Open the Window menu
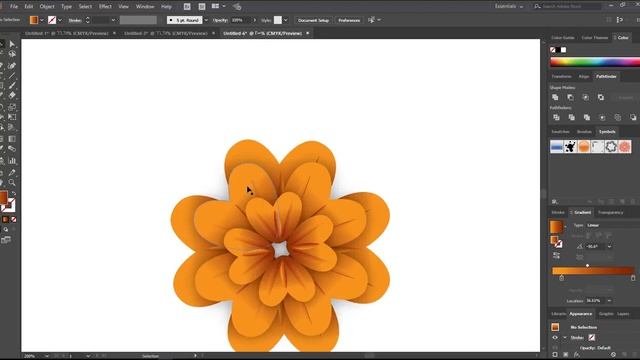 (x=145, y=7)
